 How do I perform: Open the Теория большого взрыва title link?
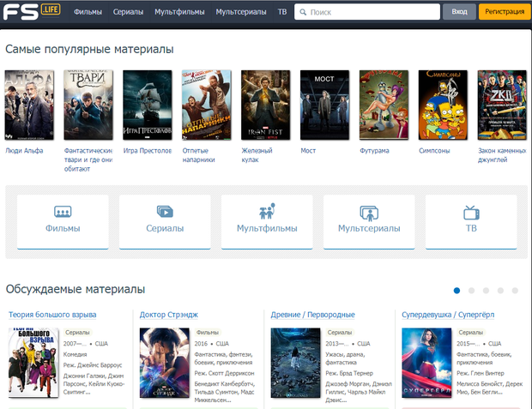tap(52, 315)
